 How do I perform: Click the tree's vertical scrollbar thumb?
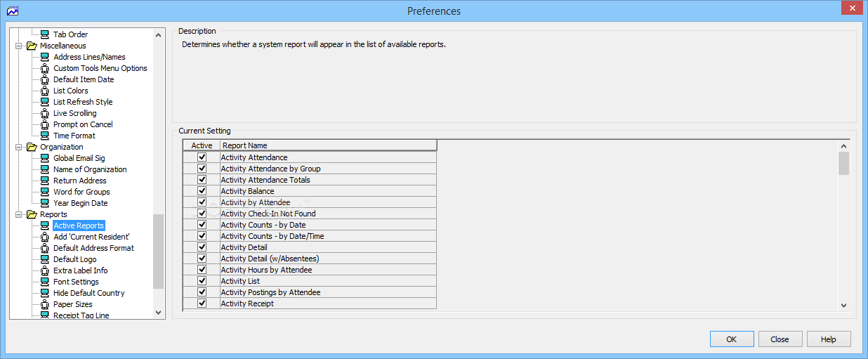tap(159, 252)
